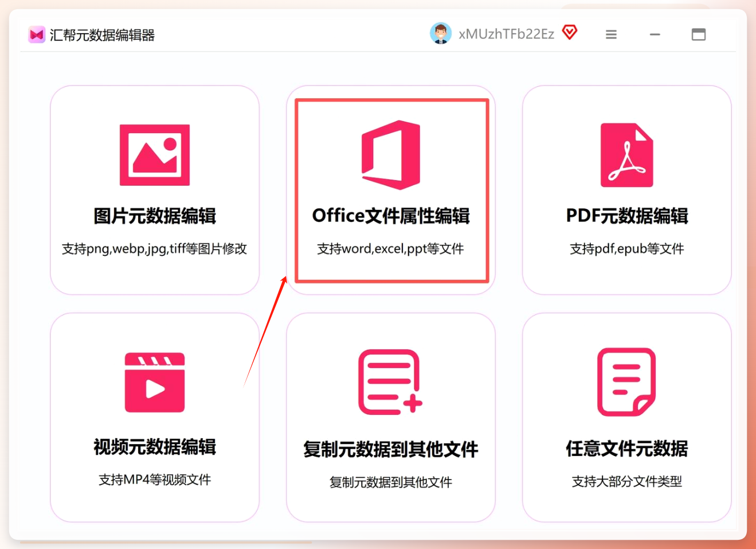Click the Office logo icon

pyautogui.click(x=391, y=155)
